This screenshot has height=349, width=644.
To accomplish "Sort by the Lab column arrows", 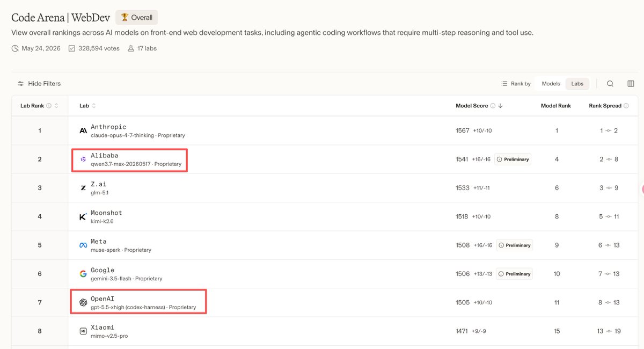I will [94, 106].
